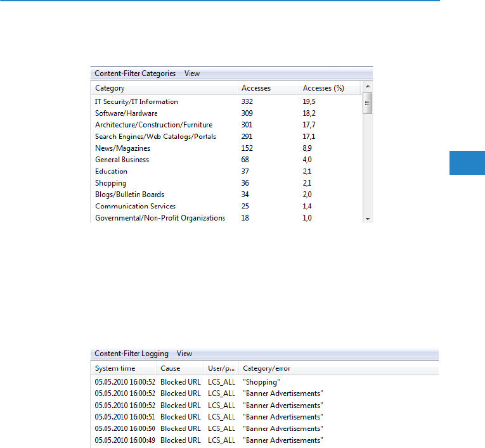Click the scrollbar down arrow
This screenshot has width=485, height=448.
click(x=367, y=218)
